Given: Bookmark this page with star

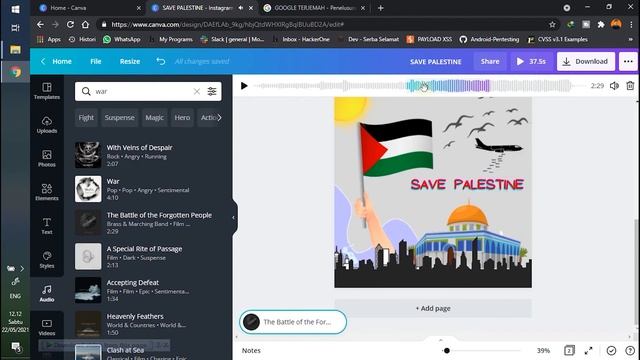Looking at the screenshot, I should tap(552, 24).
